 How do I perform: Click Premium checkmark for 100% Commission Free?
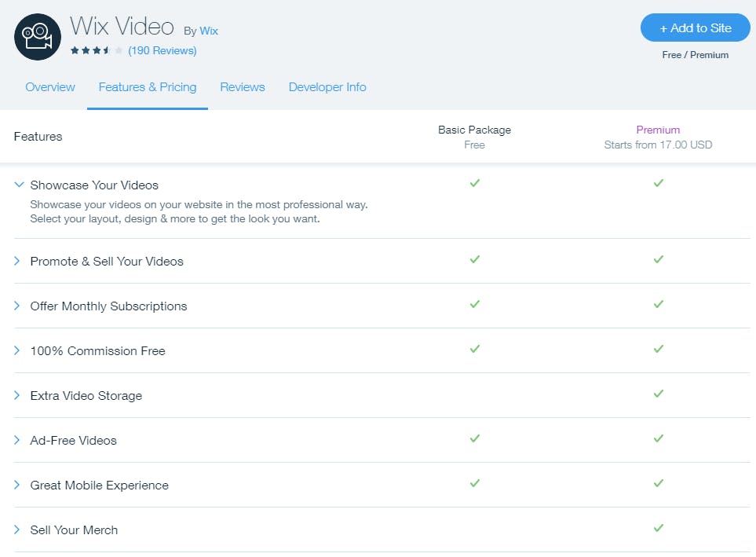(659, 349)
